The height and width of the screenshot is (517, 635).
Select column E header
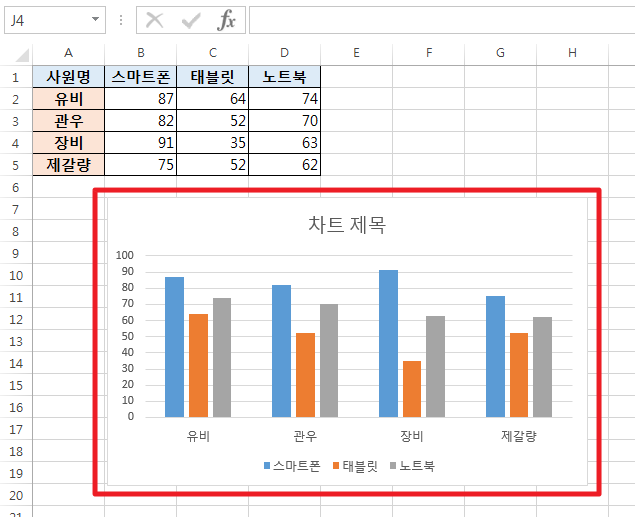pos(356,53)
